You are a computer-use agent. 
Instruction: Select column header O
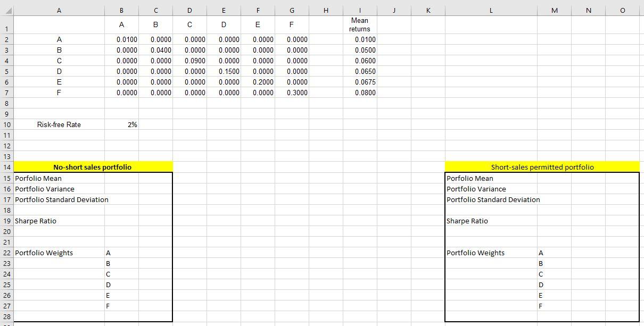pyautogui.click(x=622, y=10)
